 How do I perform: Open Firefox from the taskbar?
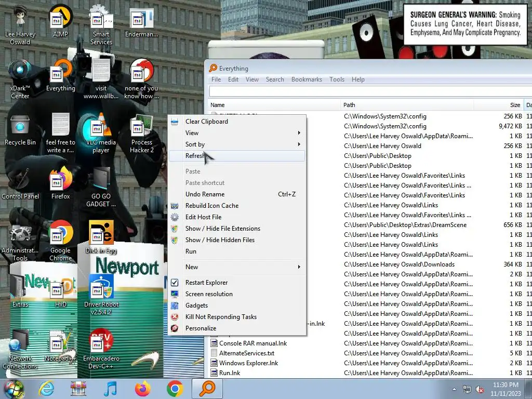(142, 389)
